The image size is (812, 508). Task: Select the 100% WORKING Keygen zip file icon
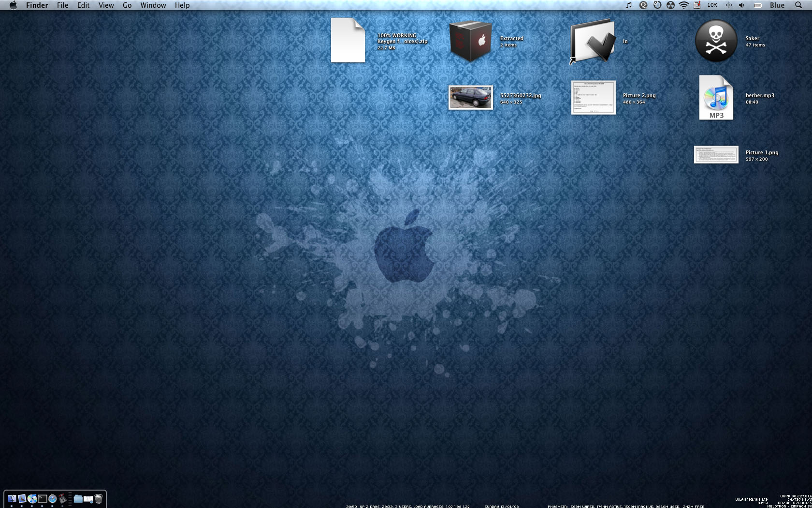click(348, 40)
